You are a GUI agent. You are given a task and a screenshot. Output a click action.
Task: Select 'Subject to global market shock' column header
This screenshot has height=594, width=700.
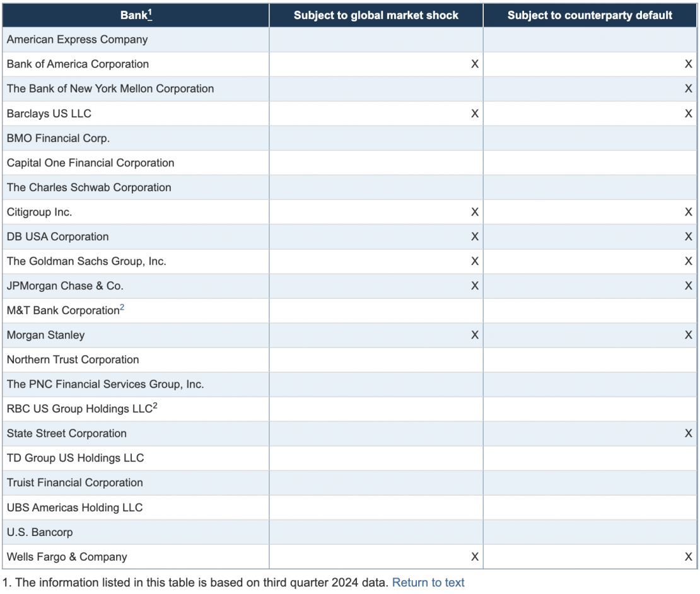coord(376,15)
